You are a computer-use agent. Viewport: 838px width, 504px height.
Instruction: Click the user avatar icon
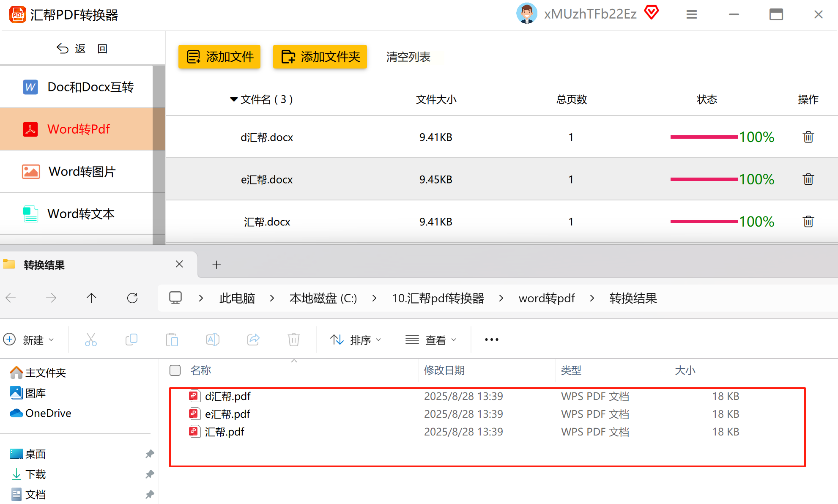[526, 14]
